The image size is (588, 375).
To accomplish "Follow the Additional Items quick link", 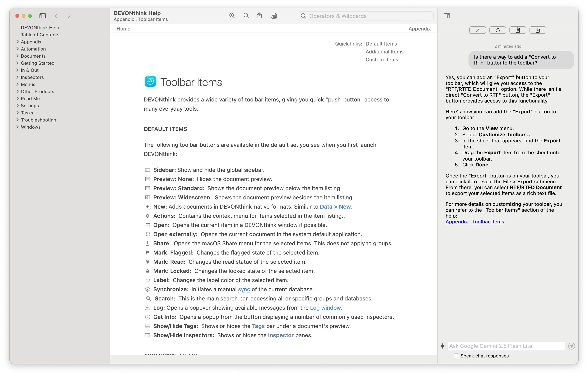I will (x=384, y=52).
